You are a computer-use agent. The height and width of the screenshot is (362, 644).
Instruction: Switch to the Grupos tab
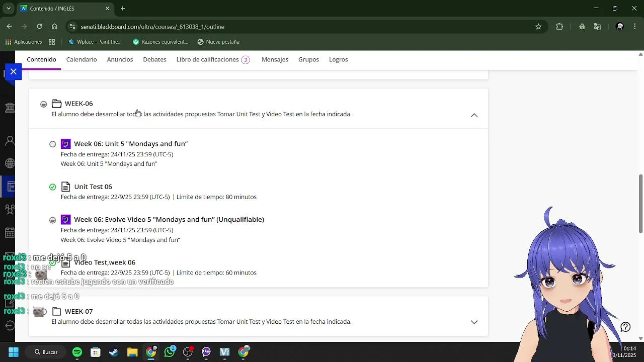click(308, 59)
